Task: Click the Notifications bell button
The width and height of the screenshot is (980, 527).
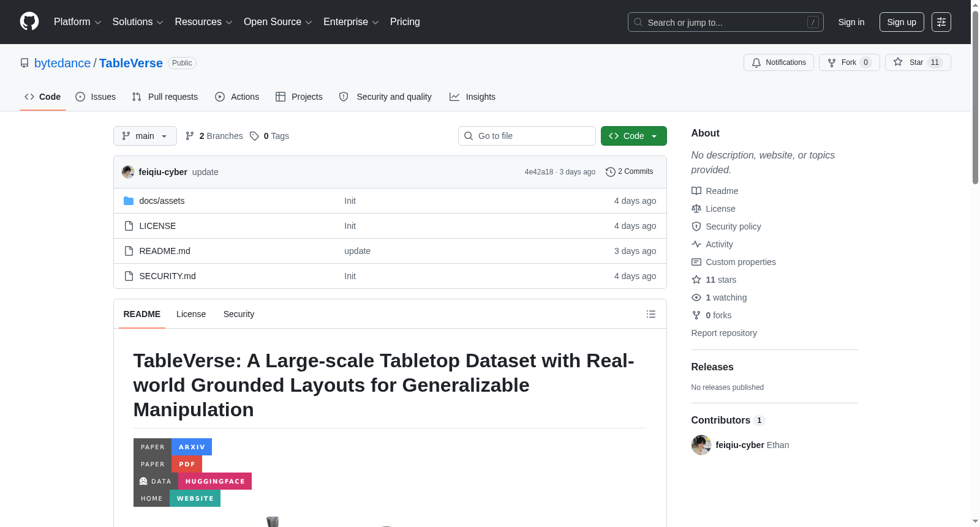Action: coord(778,62)
